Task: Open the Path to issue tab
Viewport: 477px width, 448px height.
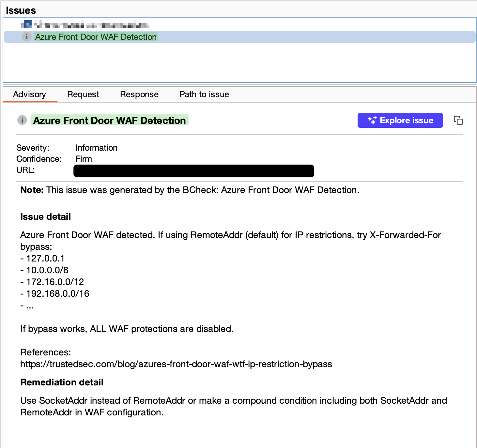Action: click(204, 95)
